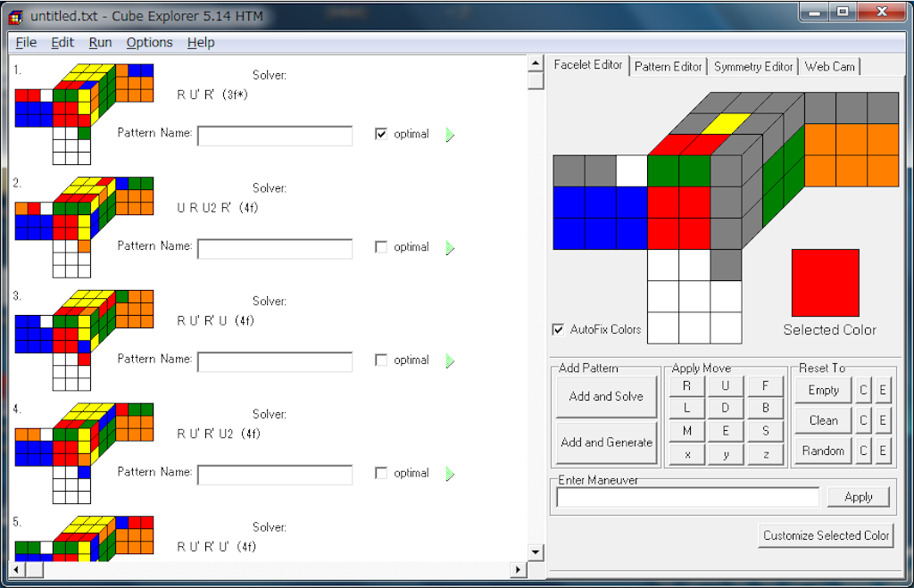
Task: Click Add and Solve button
Action: click(x=606, y=396)
